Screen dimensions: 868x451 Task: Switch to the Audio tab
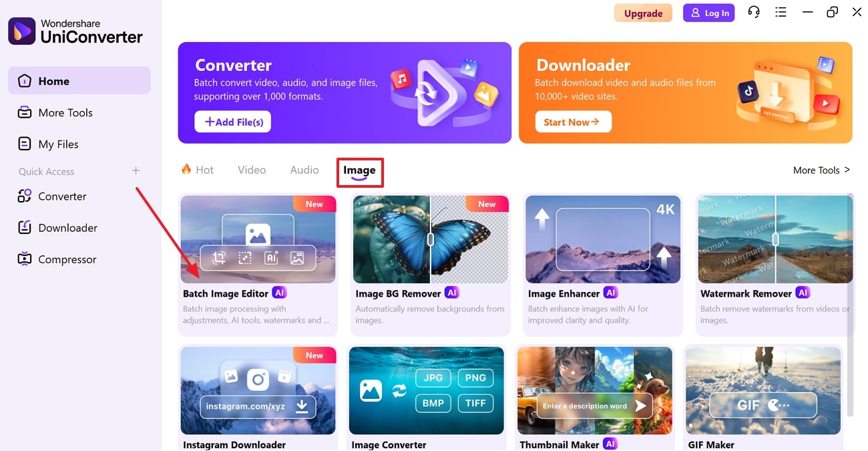point(304,170)
